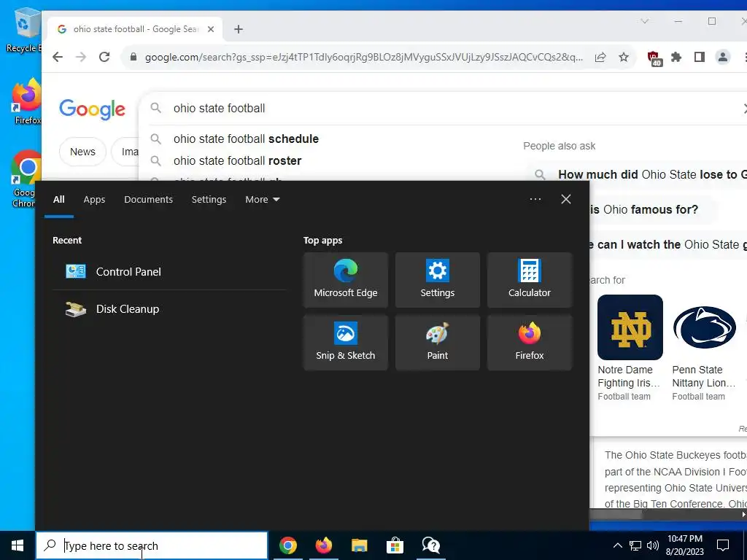Open Google Chrome desktop shortcut

click(25, 179)
